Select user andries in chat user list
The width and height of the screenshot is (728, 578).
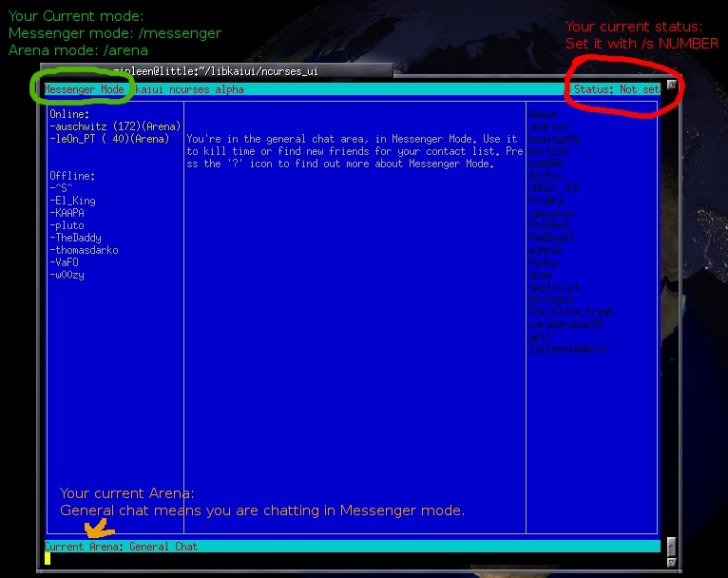(548, 126)
